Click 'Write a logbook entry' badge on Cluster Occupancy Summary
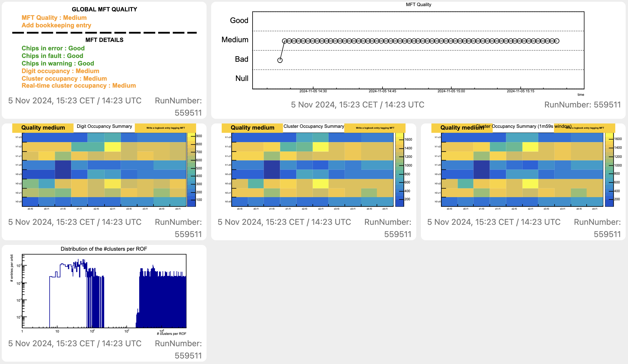This screenshot has width=628, height=364. (375, 128)
